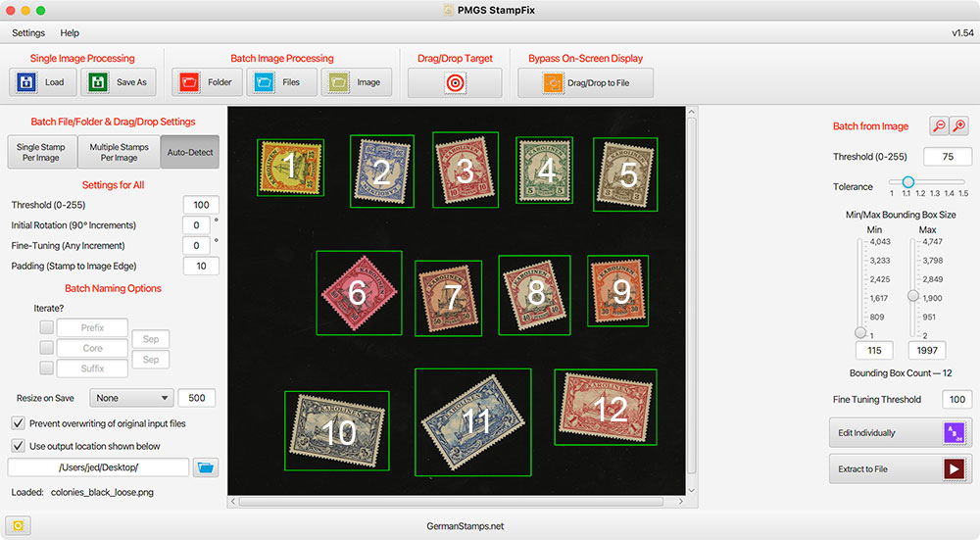
Task: Click the Max bounding box size slider handle
Action: [913, 296]
